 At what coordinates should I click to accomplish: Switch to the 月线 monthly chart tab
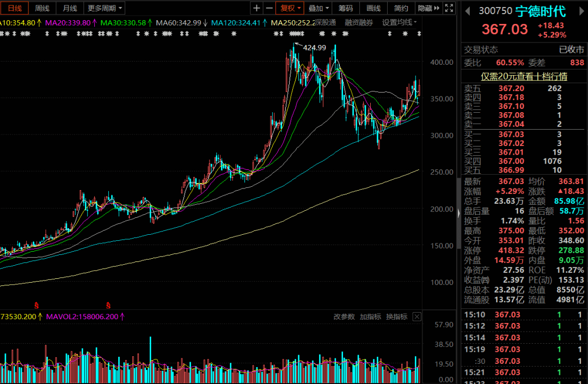(69, 8)
